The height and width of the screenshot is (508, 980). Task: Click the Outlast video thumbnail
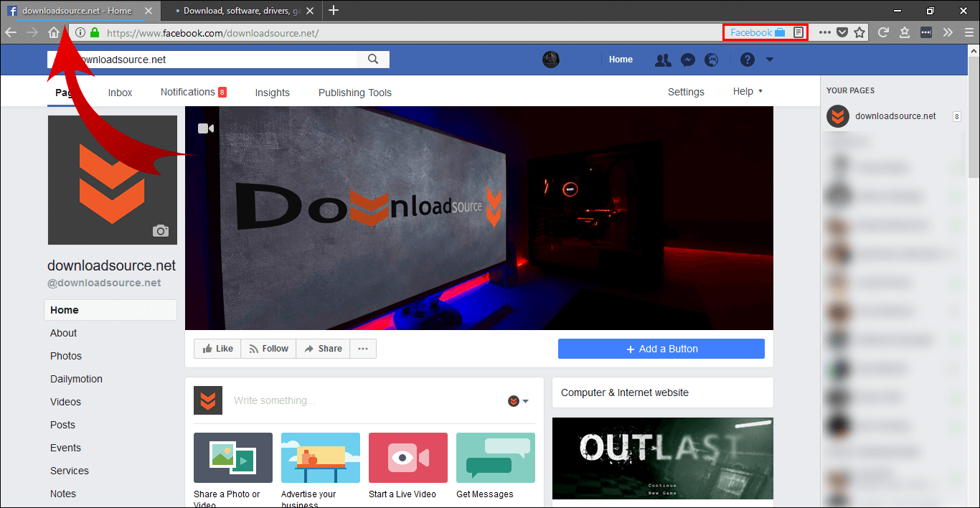tap(663, 458)
